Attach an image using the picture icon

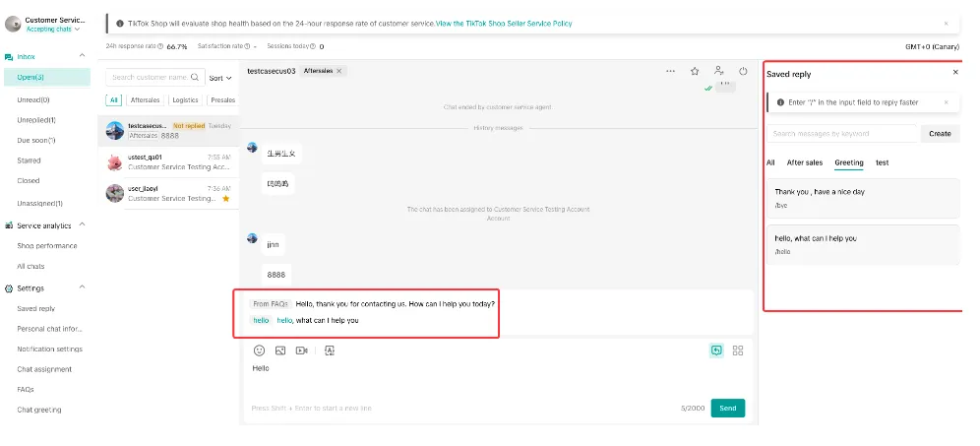[x=280, y=350]
